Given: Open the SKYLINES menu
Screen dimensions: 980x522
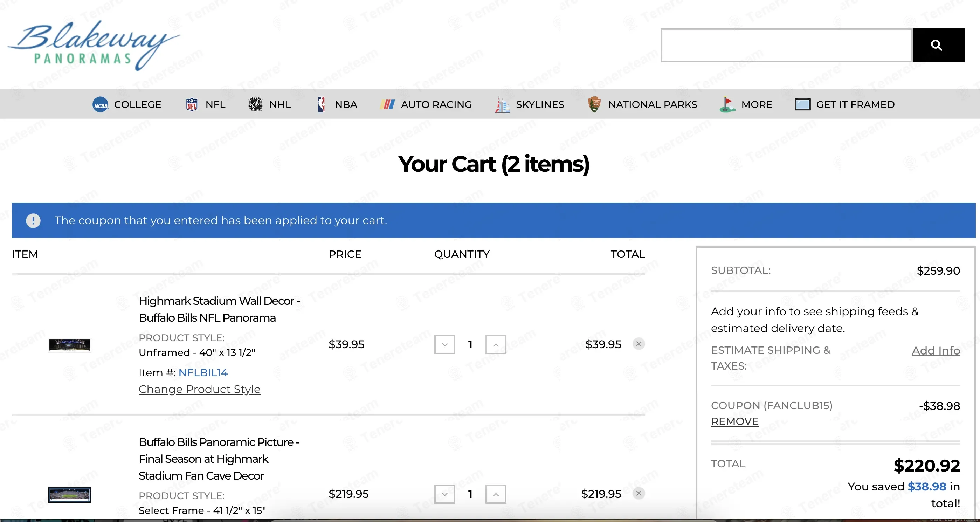Looking at the screenshot, I should click(540, 105).
